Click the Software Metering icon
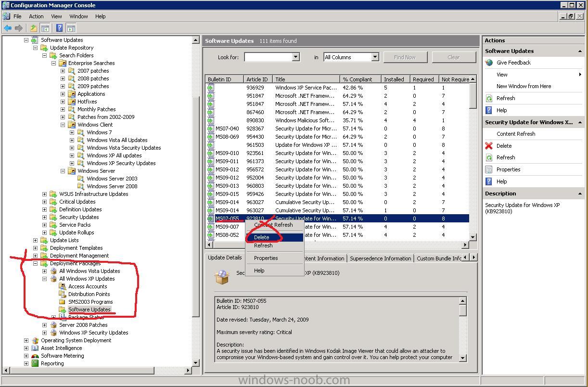 (x=35, y=356)
